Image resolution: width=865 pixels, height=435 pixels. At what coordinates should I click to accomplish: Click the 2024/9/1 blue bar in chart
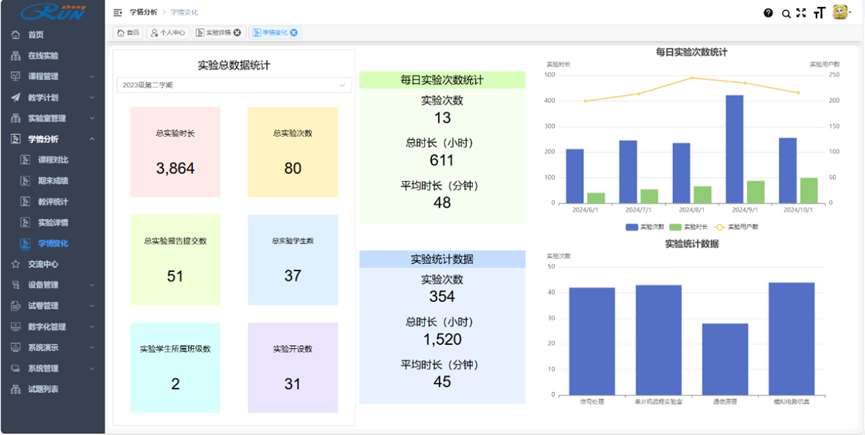pyautogui.click(x=734, y=149)
